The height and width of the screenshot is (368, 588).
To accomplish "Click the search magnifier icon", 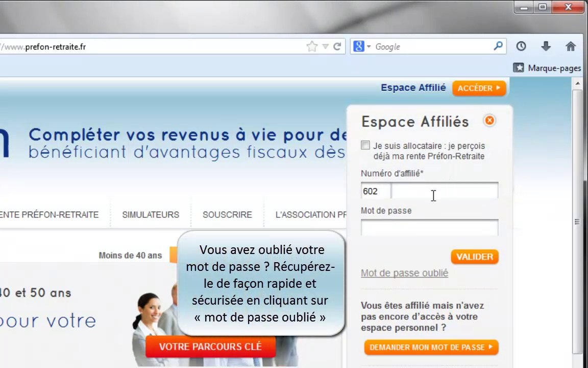I will 498,46.
